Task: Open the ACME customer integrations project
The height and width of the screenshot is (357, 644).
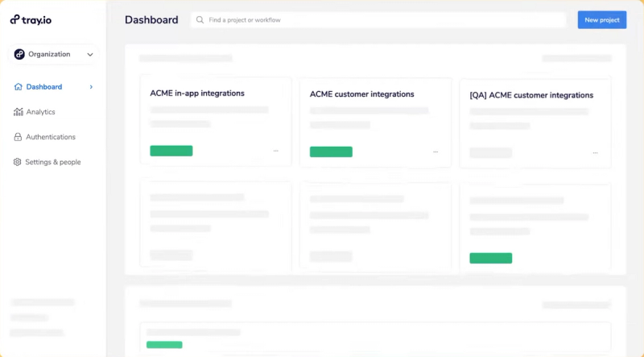Action: (x=361, y=94)
